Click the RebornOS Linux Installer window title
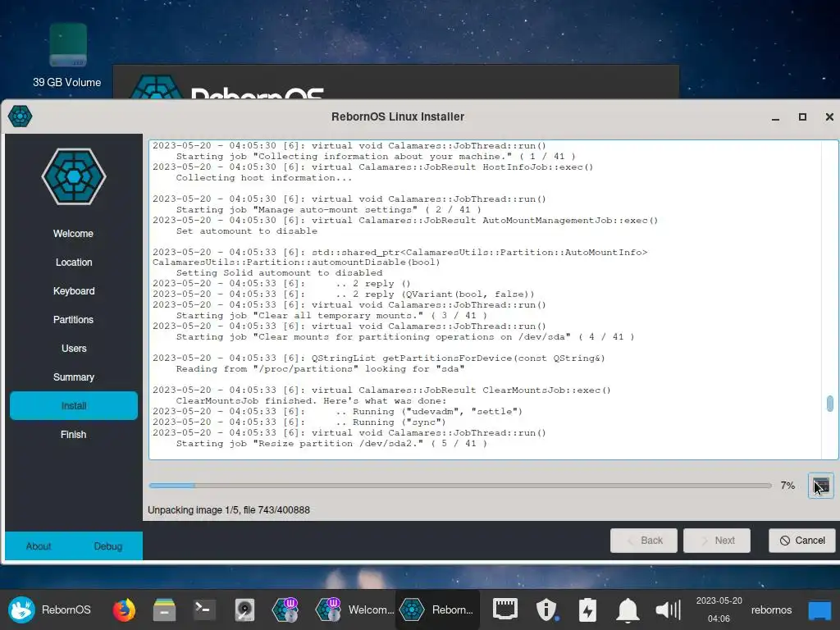This screenshot has height=630, width=840. (398, 116)
